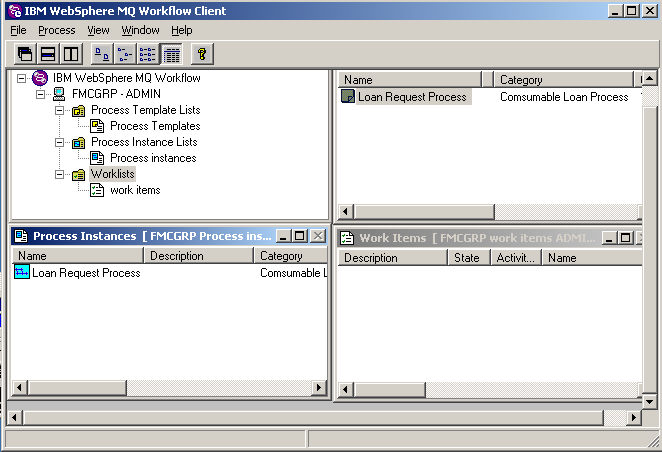
Task: Click left arrow of Work Items scrollbar
Action: pos(346,389)
